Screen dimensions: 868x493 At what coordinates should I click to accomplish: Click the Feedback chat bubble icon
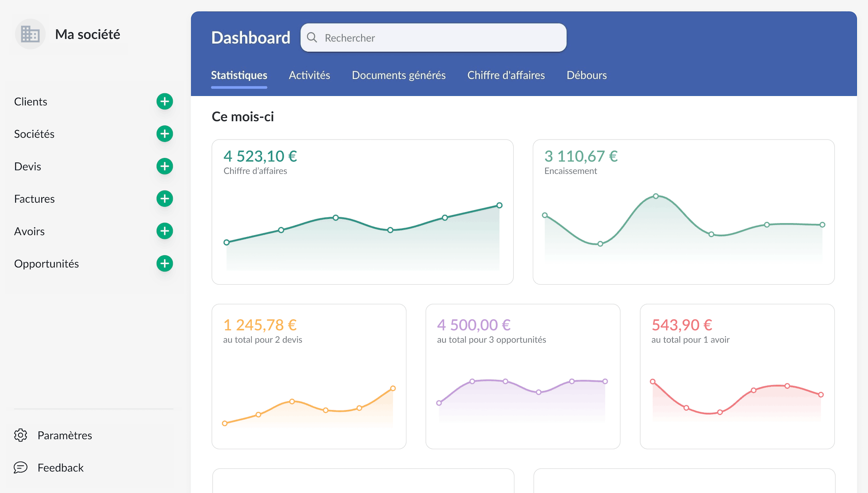pos(20,467)
